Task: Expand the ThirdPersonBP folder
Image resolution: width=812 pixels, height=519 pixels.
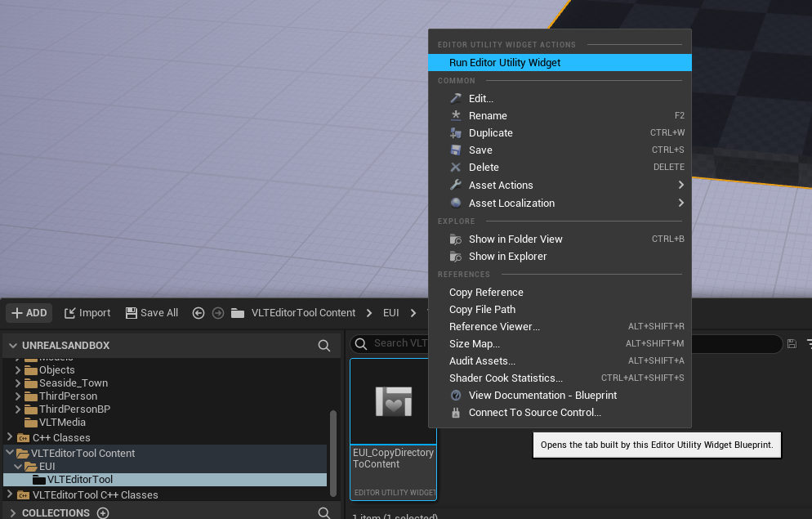Action: click(18, 409)
